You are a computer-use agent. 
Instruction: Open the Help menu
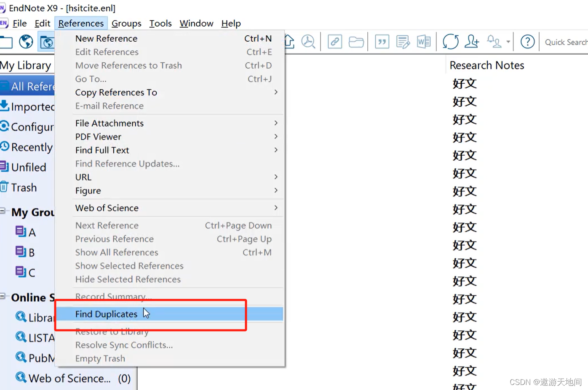[x=231, y=23]
